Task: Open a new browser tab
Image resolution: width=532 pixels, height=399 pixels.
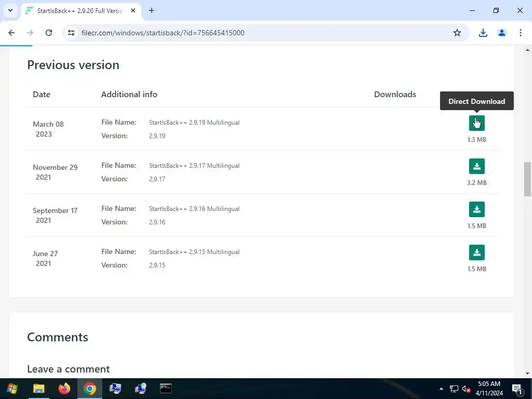Action: (x=152, y=10)
